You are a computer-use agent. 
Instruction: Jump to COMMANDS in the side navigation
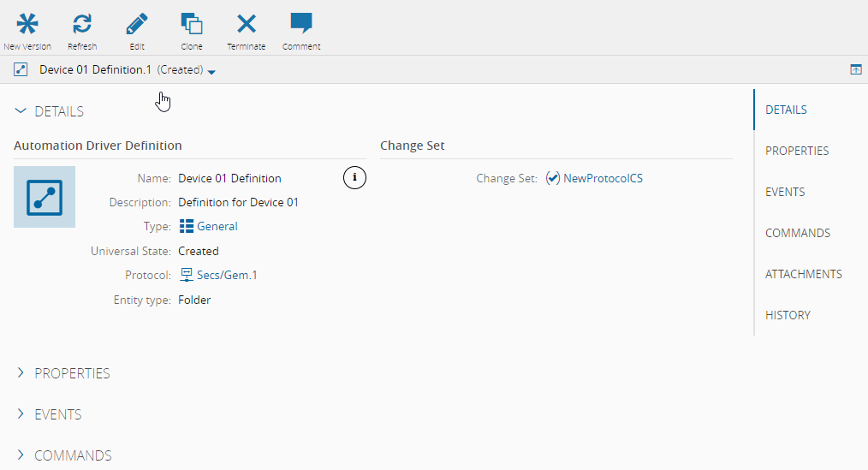[798, 233]
